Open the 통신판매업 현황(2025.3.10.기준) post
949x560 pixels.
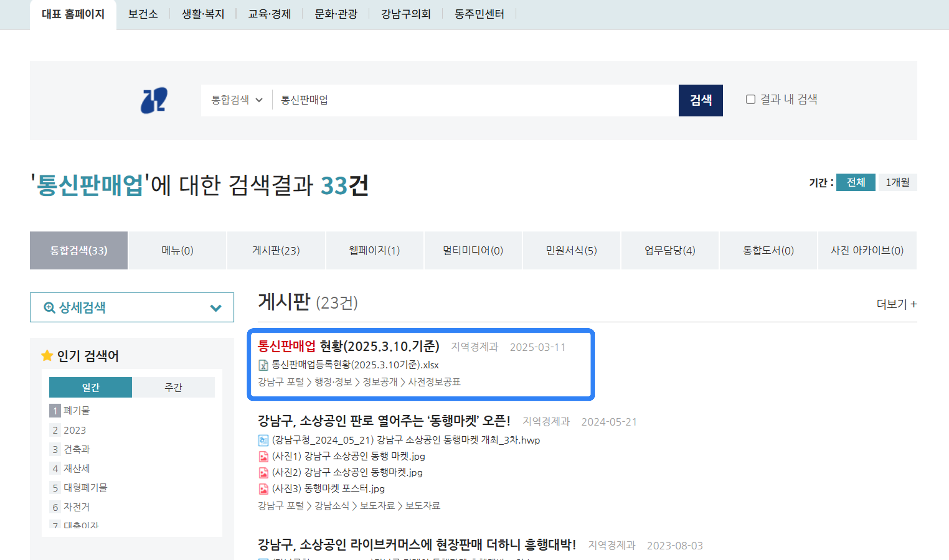348,346
